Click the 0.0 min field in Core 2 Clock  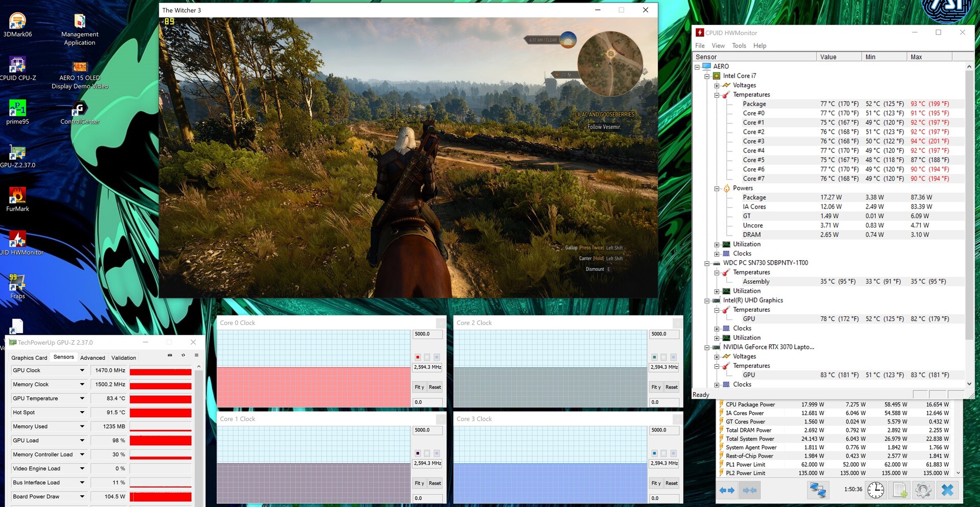point(664,402)
